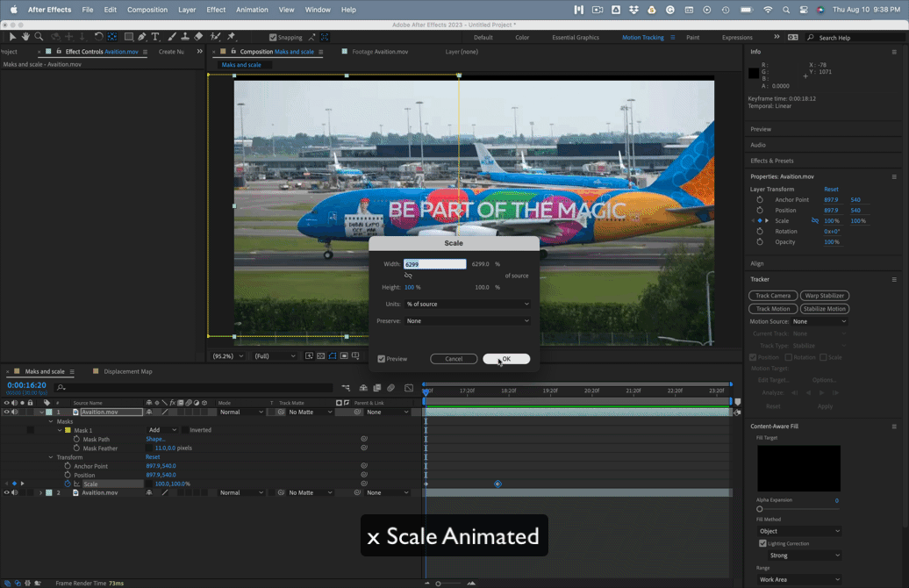This screenshot has height=588, width=909.
Task: Open the Full resolution dropdown
Action: pos(275,356)
